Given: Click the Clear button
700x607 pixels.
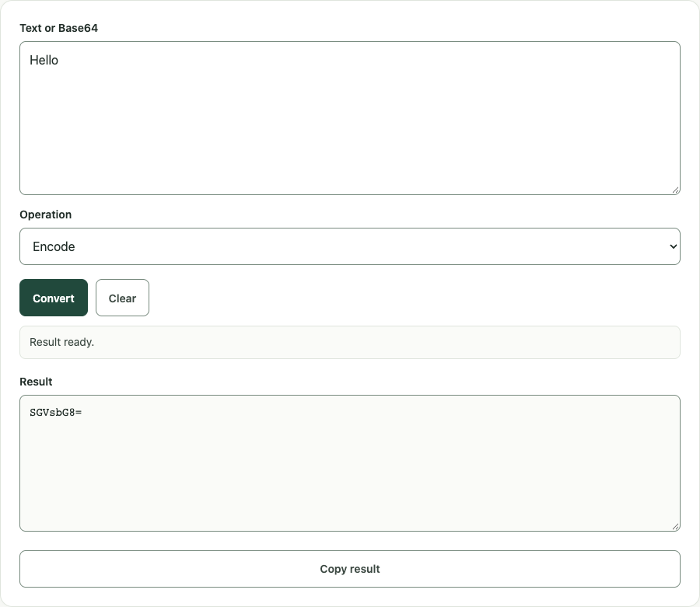Looking at the screenshot, I should click(122, 298).
